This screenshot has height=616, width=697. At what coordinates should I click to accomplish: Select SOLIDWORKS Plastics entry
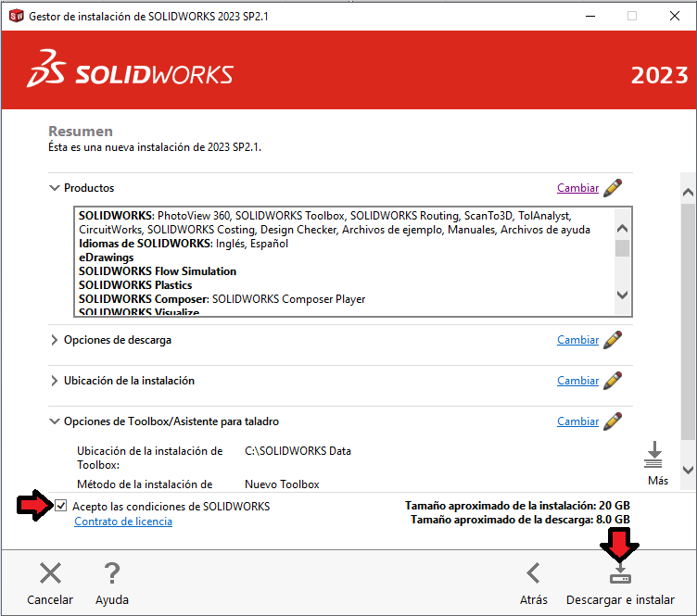[x=135, y=285]
